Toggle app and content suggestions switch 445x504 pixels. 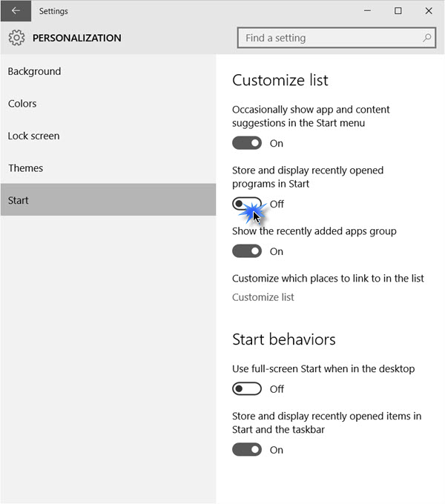pyautogui.click(x=247, y=143)
